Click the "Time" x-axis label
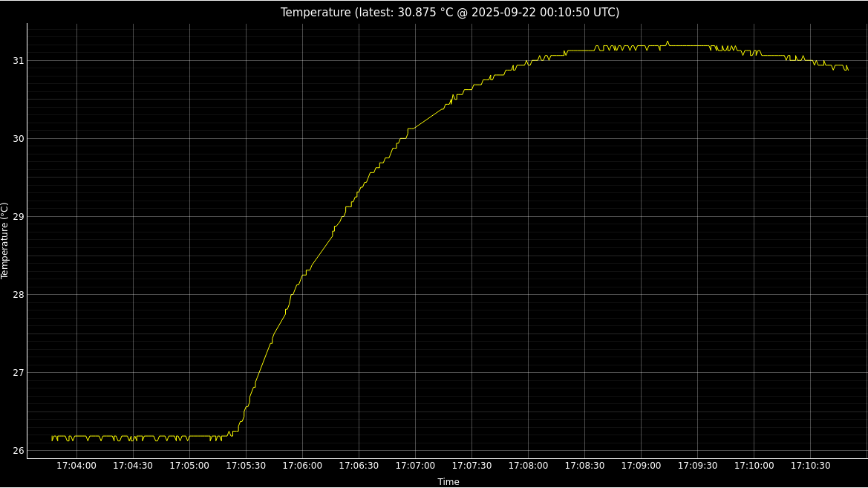The width and height of the screenshot is (868, 488). [448, 482]
